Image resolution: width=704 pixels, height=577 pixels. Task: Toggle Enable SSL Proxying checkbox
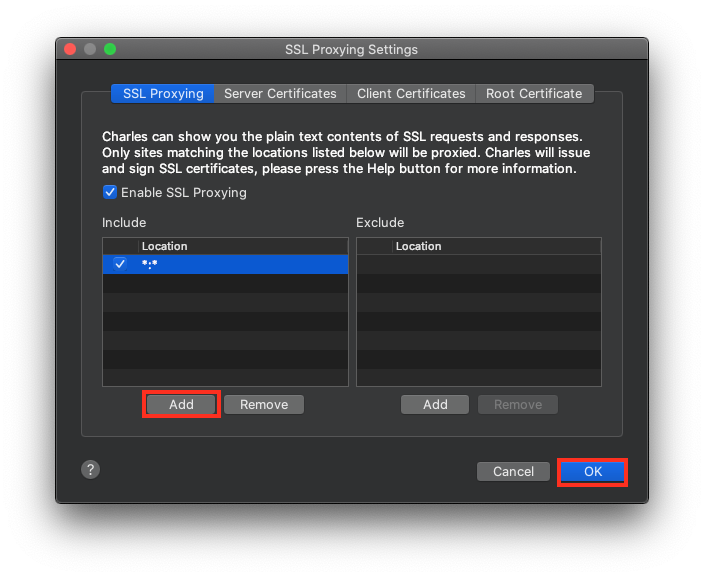tap(110, 192)
